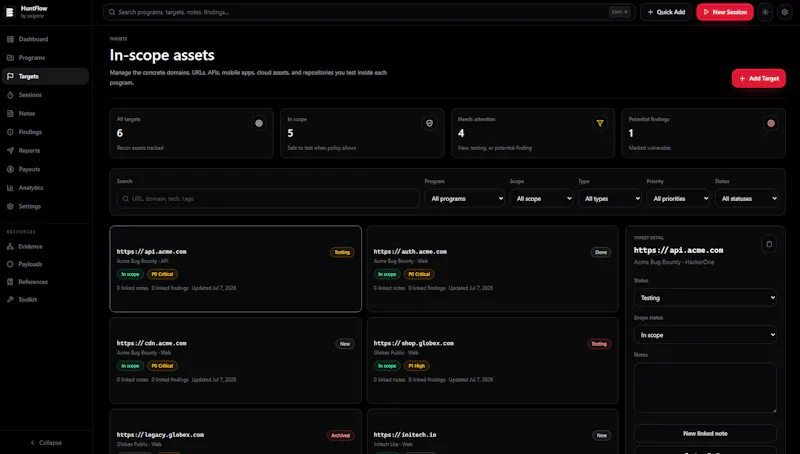The width and height of the screenshot is (800, 454).
Task: Click the All targets card circle icon
Action: 259,123
